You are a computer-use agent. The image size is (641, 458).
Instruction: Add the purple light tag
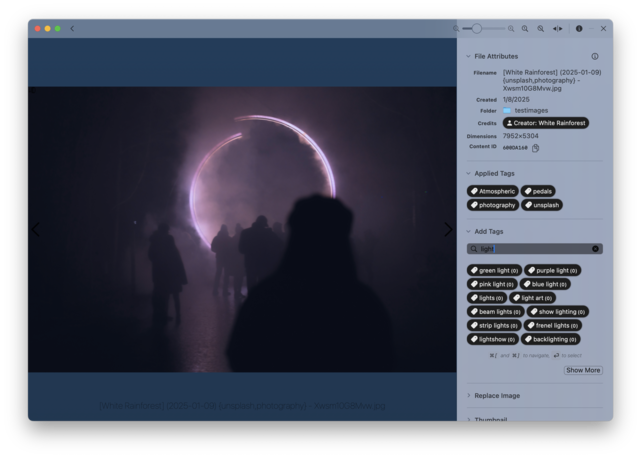coord(553,270)
